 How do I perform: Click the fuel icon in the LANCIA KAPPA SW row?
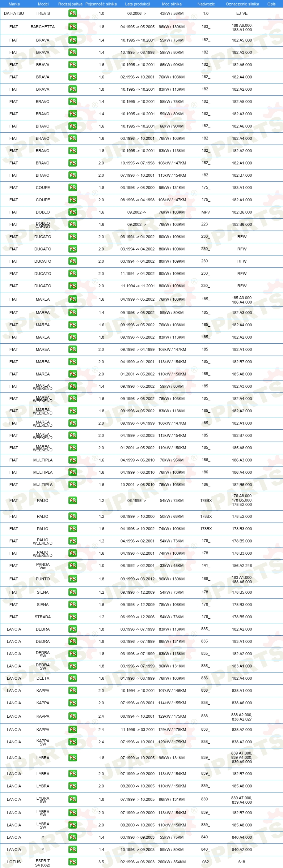73,742
